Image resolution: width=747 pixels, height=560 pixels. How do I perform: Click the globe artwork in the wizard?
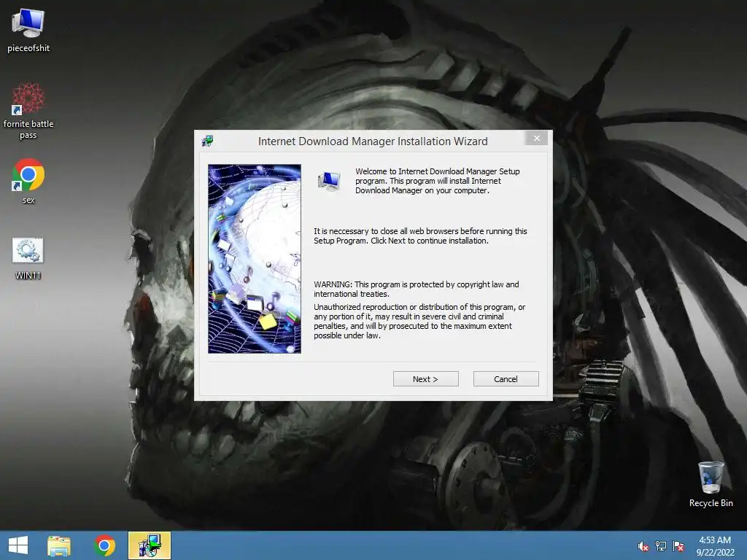point(255,259)
